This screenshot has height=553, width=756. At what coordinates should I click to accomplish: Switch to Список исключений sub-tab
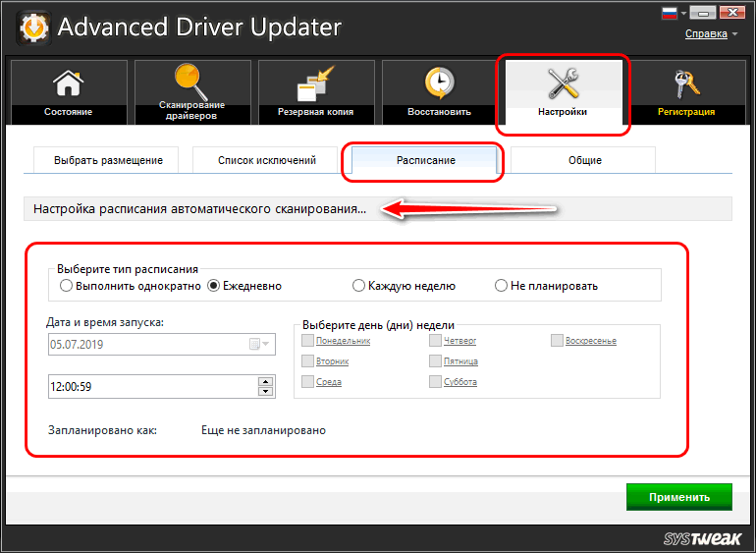pyautogui.click(x=267, y=160)
